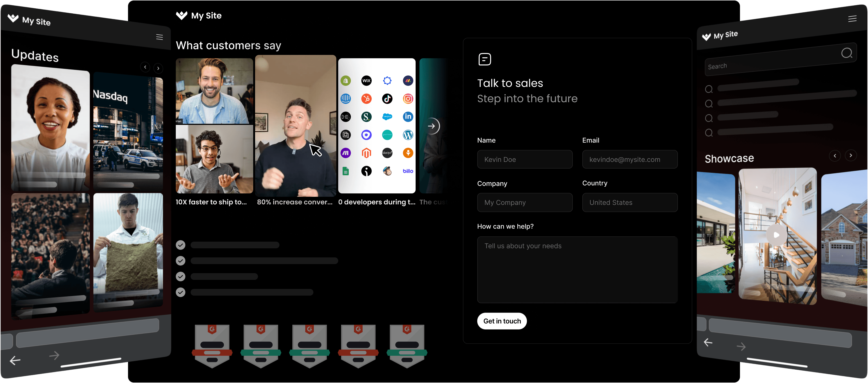The image size is (868, 383).
Task: Click the WordPress logo icon
Action: point(408,135)
